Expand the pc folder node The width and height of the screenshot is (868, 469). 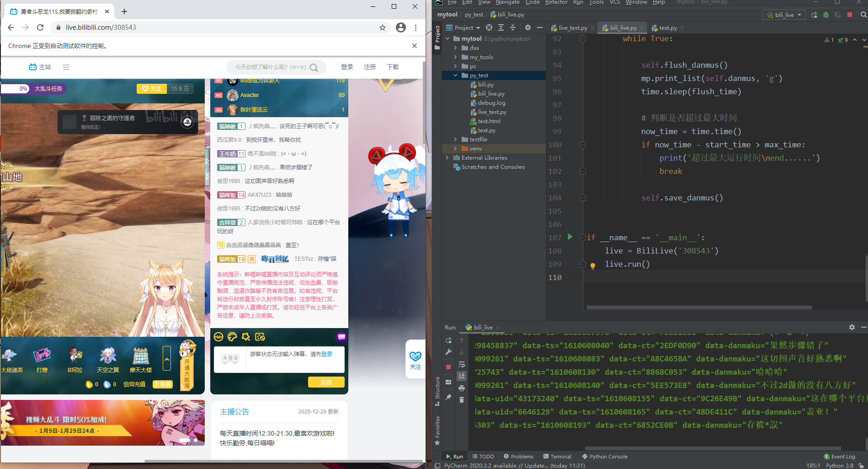(455, 66)
